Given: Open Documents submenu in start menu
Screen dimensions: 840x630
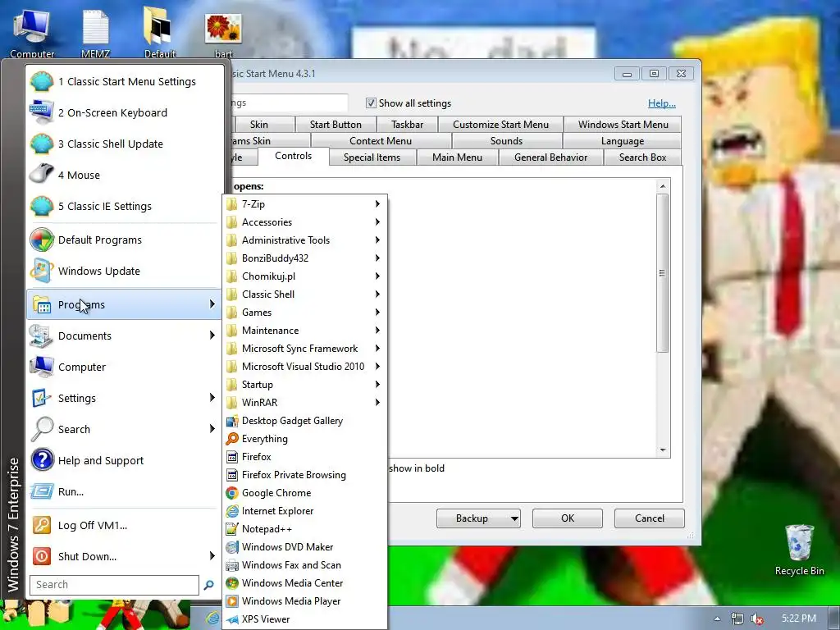Looking at the screenshot, I should click(x=124, y=336).
